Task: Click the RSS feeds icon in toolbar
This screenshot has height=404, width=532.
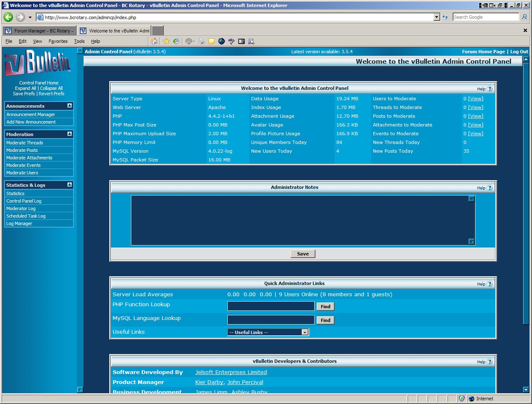Action: [189, 41]
